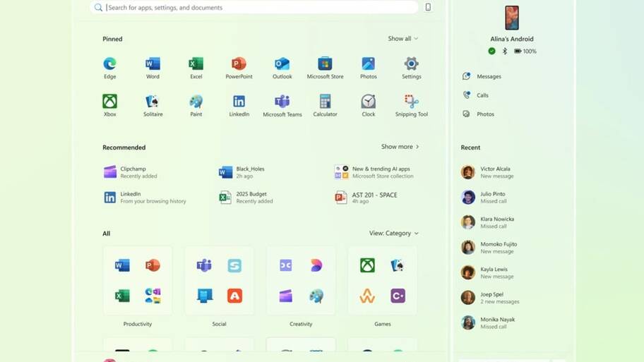Open Julio Pinto's missed call
This screenshot has height=362, width=644.
pyautogui.click(x=484, y=198)
